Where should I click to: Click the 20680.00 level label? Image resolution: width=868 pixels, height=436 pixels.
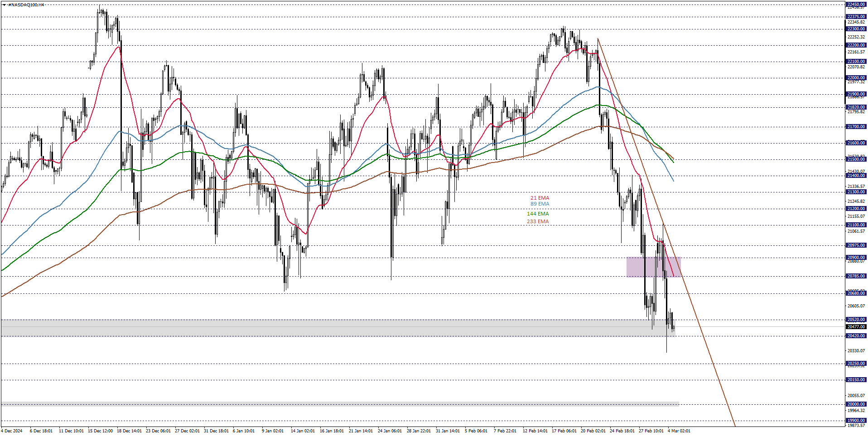point(856,293)
